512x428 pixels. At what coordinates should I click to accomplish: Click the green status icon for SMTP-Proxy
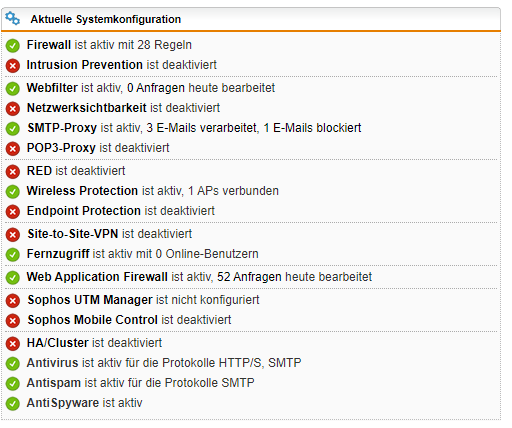tap(13, 129)
